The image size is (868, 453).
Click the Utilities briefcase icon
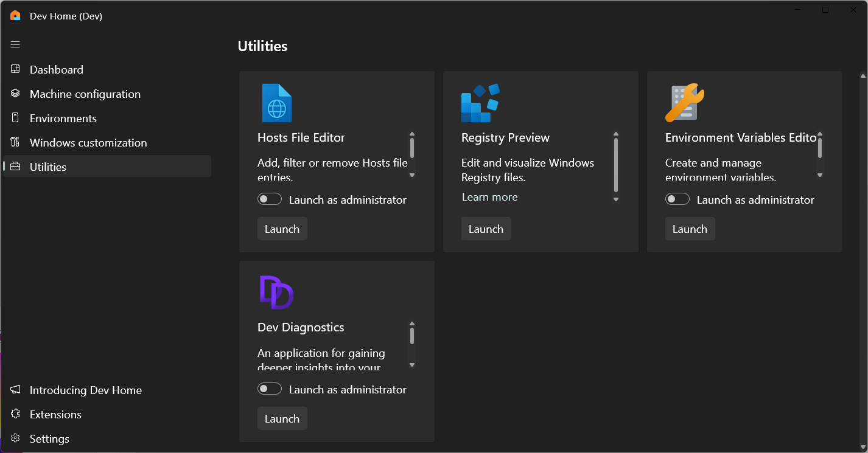point(16,167)
